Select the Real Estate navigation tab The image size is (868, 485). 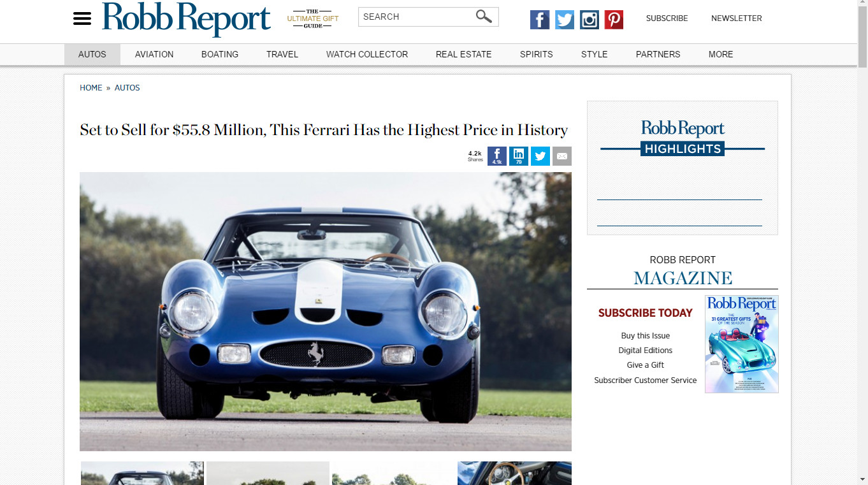point(464,54)
